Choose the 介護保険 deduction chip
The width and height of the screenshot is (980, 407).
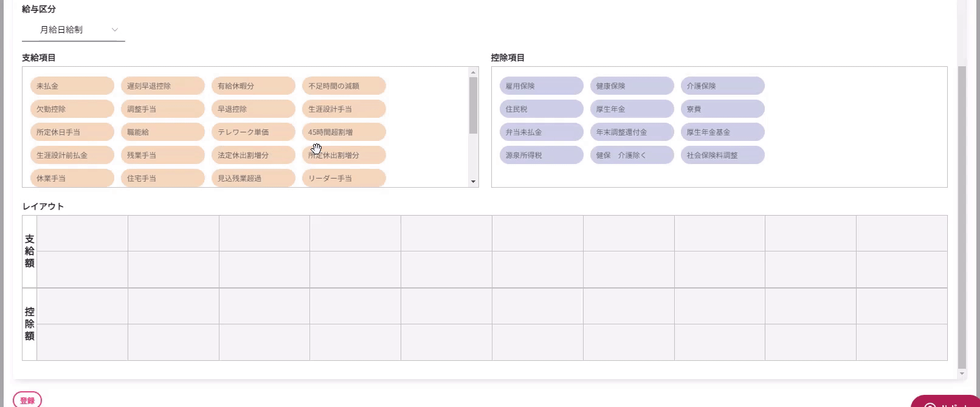point(722,86)
